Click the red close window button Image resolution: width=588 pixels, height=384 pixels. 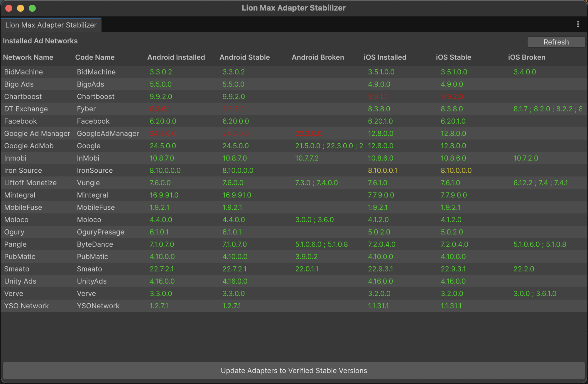(9, 8)
